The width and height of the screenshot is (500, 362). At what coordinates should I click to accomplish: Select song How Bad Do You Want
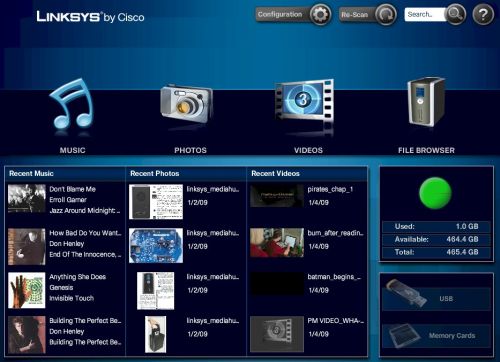tap(85, 233)
